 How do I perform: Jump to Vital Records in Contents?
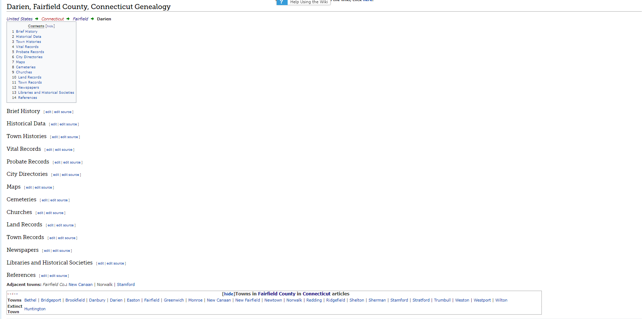coord(27,47)
